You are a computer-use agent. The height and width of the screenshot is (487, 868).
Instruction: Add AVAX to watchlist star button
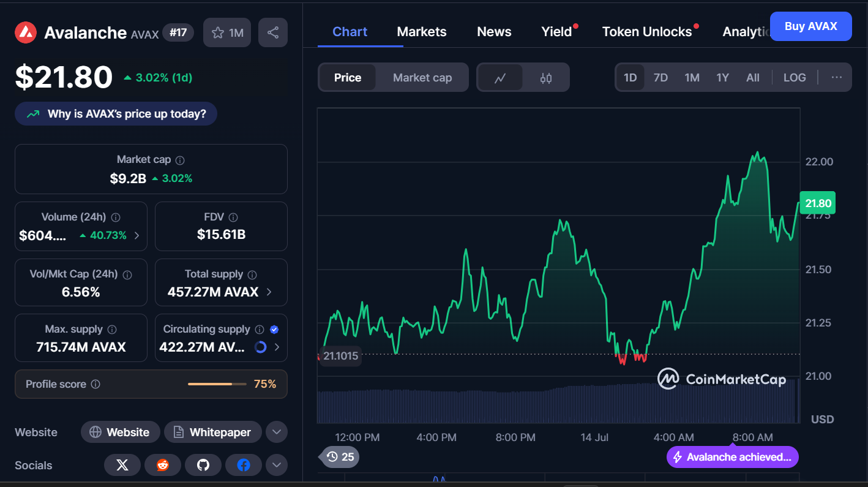[x=227, y=32]
